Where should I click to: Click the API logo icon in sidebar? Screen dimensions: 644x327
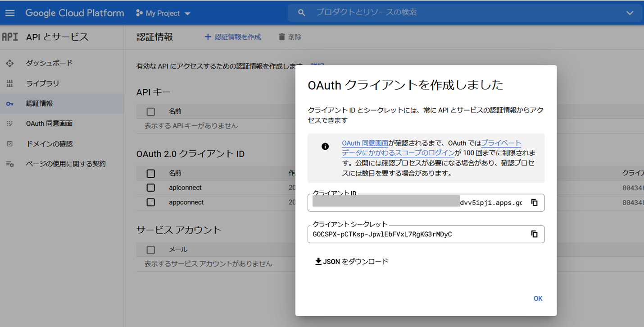[x=10, y=37]
